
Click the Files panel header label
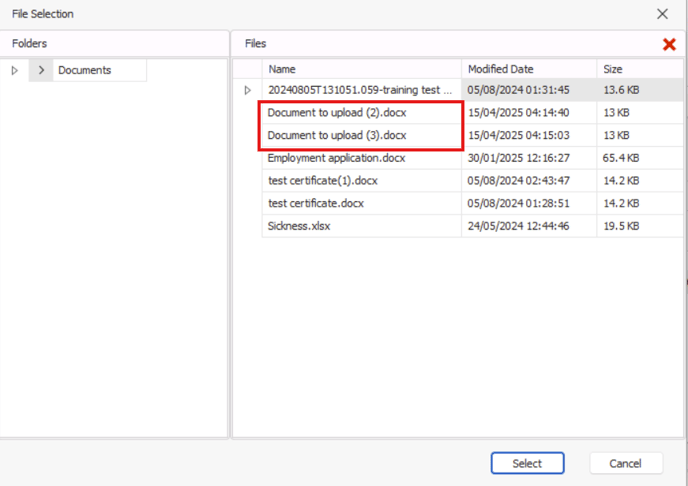click(255, 43)
